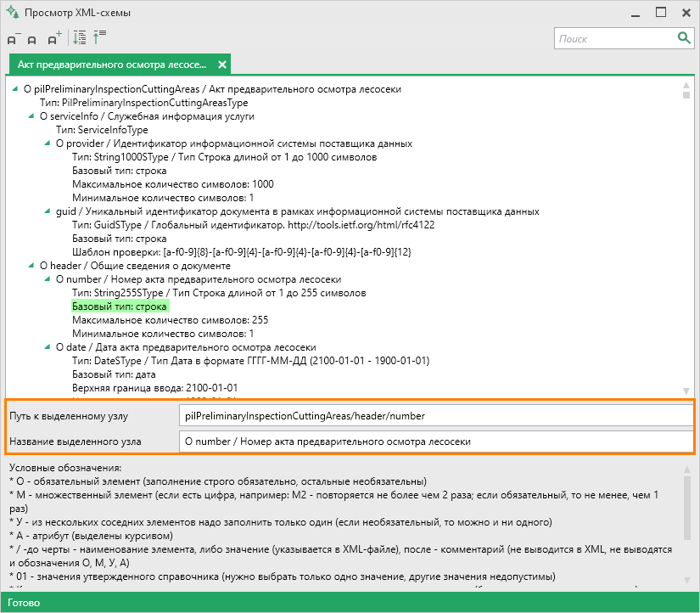This screenshot has width=700, height=613.
Task: Click the app icon in title bar
Action: tap(13, 12)
